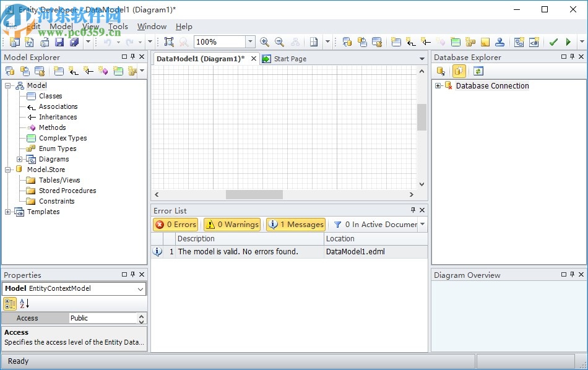Click the Description column header

[249, 239]
